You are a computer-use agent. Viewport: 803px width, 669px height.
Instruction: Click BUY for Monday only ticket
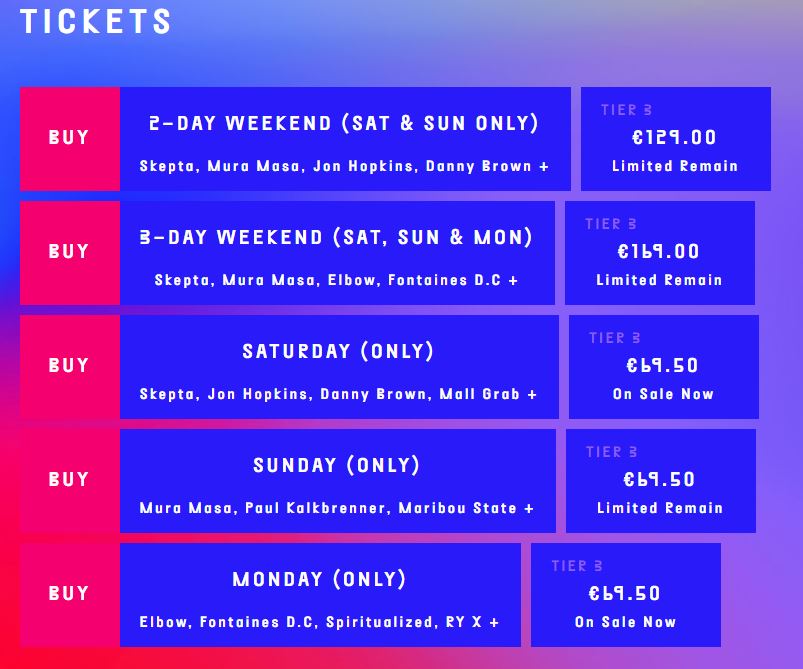pyautogui.click(x=70, y=594)
